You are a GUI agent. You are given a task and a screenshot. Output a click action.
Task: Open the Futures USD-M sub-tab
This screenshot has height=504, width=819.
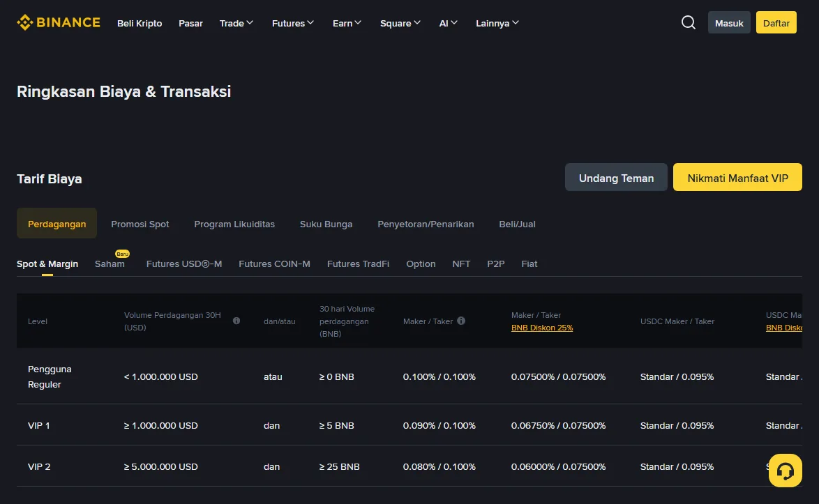(x=184, y=264)
